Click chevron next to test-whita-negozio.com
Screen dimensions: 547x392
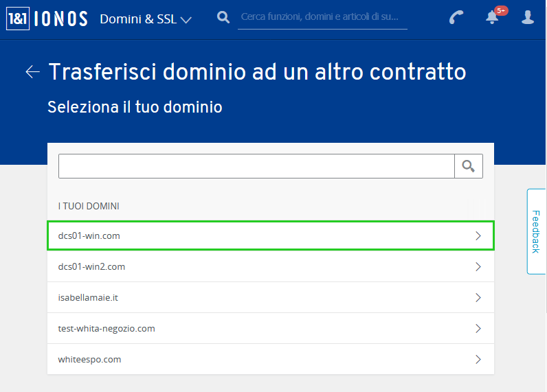[x=478, y=329]
